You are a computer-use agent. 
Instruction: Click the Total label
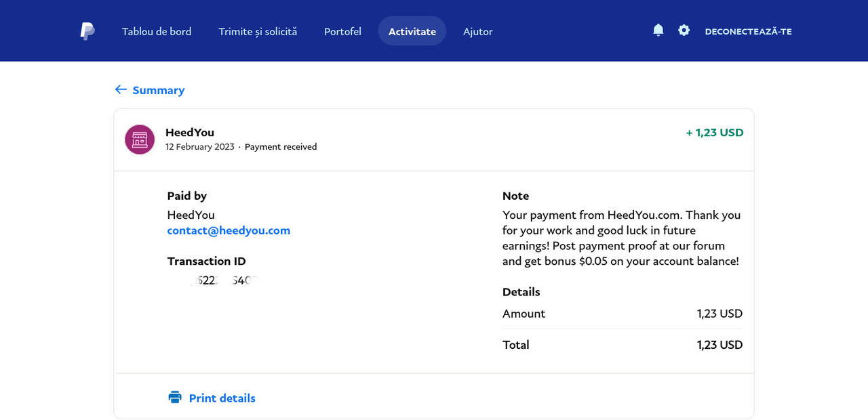pos(516,345)
